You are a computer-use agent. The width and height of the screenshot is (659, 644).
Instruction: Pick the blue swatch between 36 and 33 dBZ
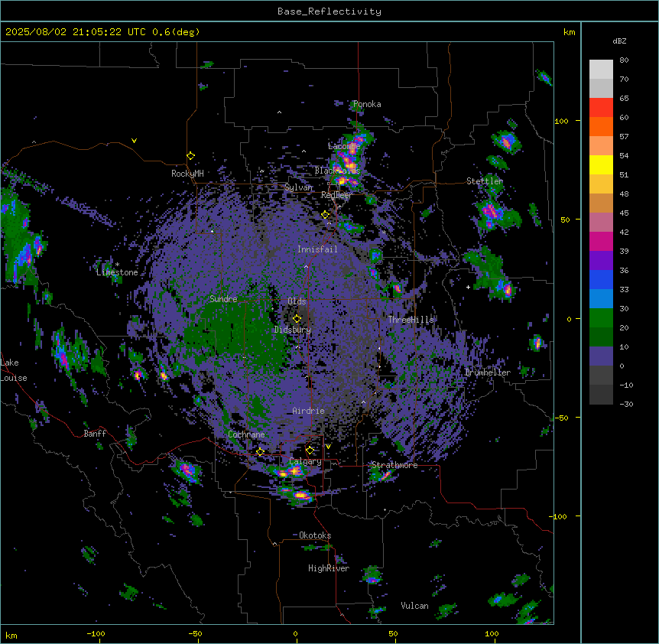point(601,279)
